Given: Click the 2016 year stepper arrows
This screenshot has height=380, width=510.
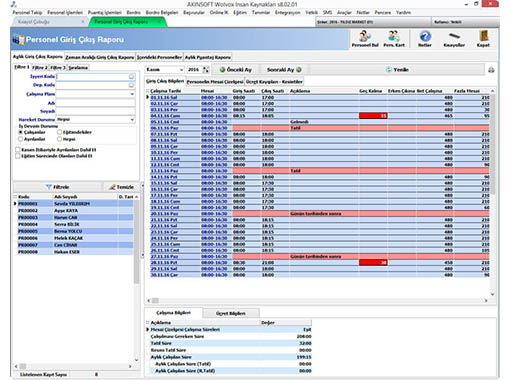Looking at the screenshot, I should tap(206, 70).
